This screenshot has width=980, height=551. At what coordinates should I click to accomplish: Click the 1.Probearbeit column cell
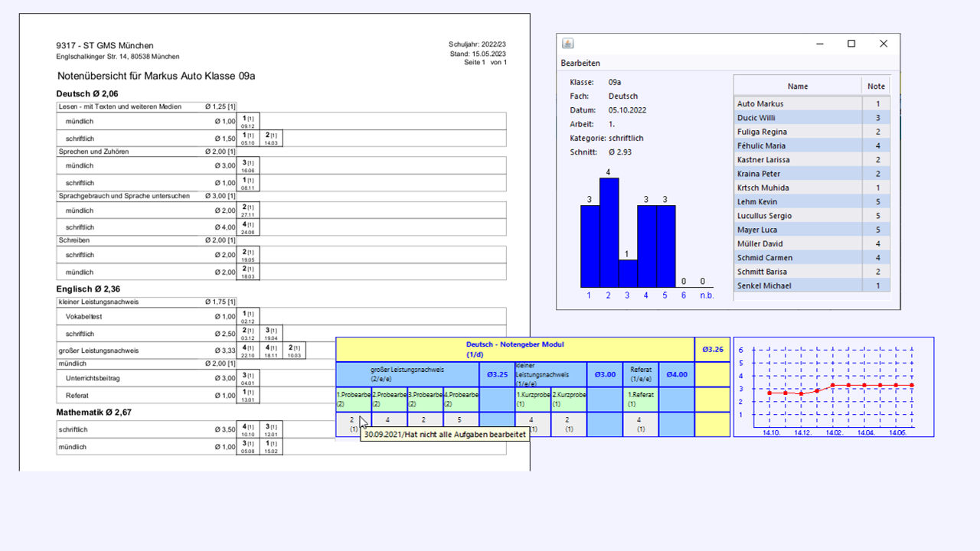click(354, 399)
